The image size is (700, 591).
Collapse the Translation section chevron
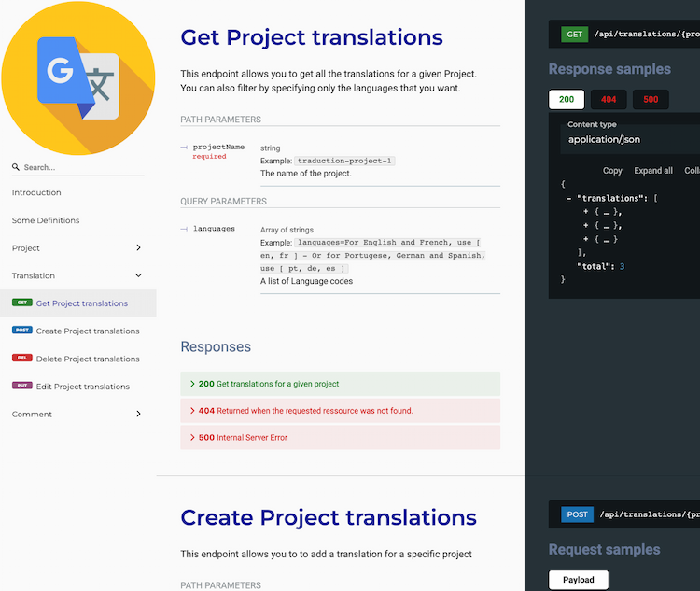point(138,275)
